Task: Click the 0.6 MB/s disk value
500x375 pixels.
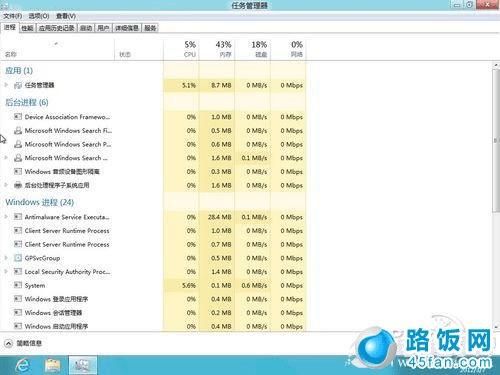Action: pos(254,285)
